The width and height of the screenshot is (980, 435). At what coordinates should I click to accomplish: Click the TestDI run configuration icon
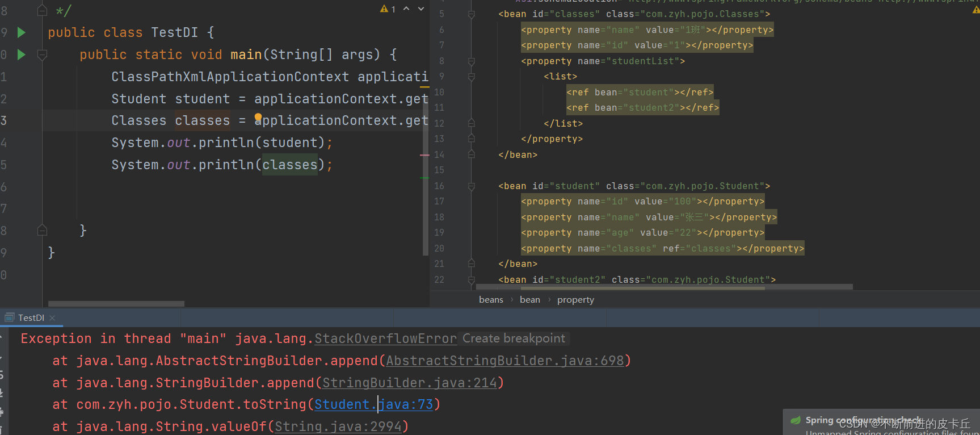tap(10, 317)
